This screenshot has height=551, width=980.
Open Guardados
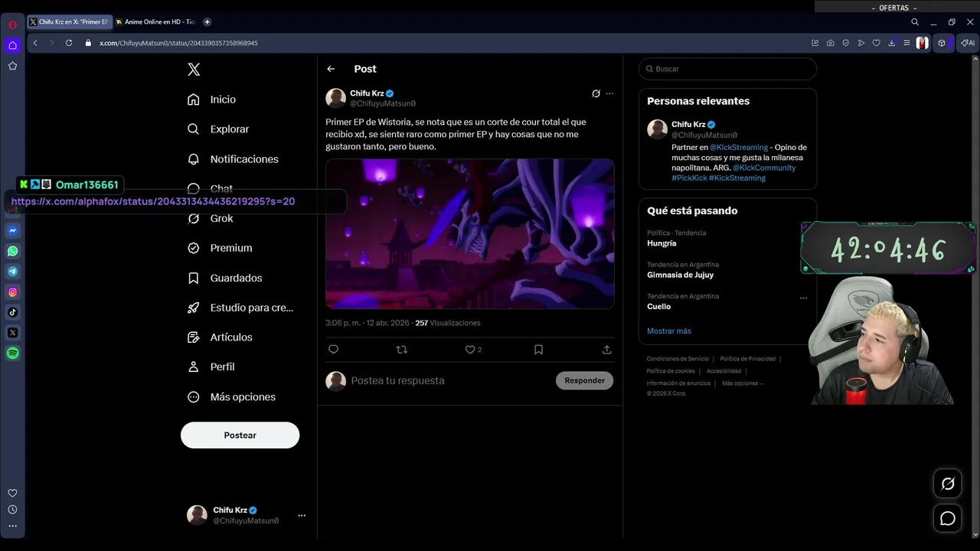(225, 278)
